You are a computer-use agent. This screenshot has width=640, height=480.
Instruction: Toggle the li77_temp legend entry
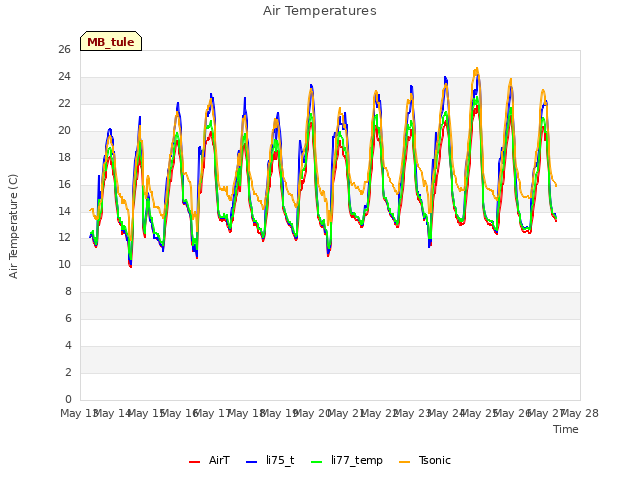[x=347, y=460]
